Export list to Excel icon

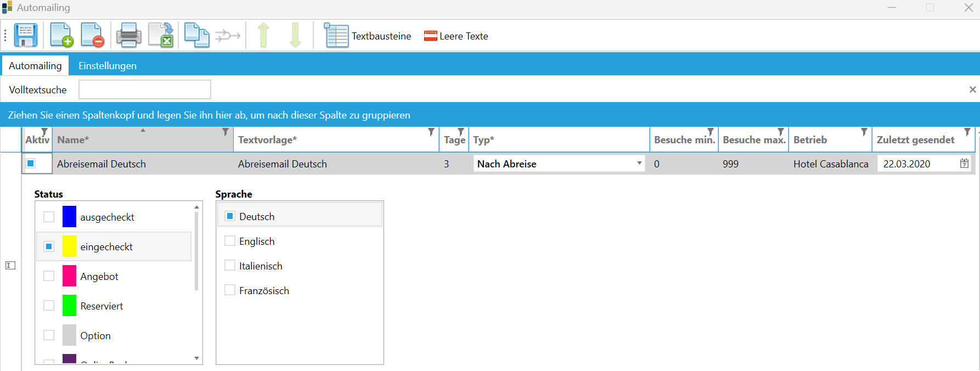click(x=161, y=36)
